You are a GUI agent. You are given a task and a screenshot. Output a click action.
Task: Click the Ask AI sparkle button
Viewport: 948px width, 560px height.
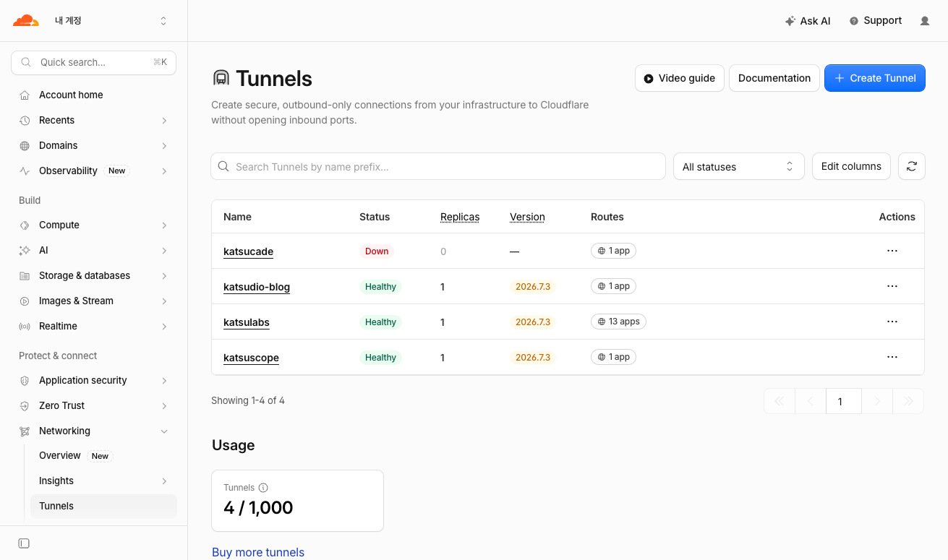tap(808, 21)
